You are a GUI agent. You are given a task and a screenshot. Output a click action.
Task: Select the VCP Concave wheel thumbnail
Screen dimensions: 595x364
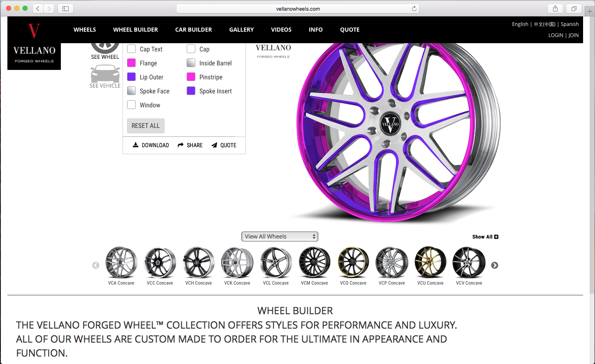(392, 262)
